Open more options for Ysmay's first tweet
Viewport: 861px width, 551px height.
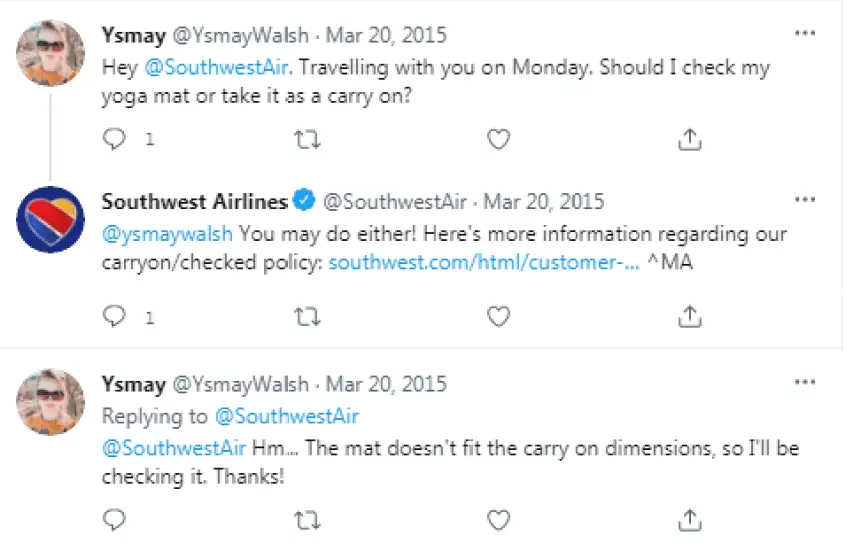[x=805, y=33]
